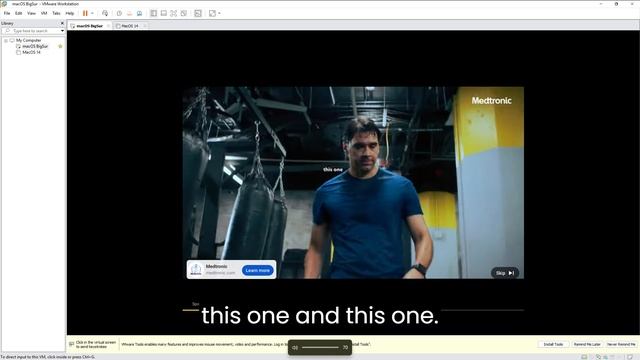640x360 pixels.
Task: Click the speaker icon in volume overlay
Action: pos(295,347)
